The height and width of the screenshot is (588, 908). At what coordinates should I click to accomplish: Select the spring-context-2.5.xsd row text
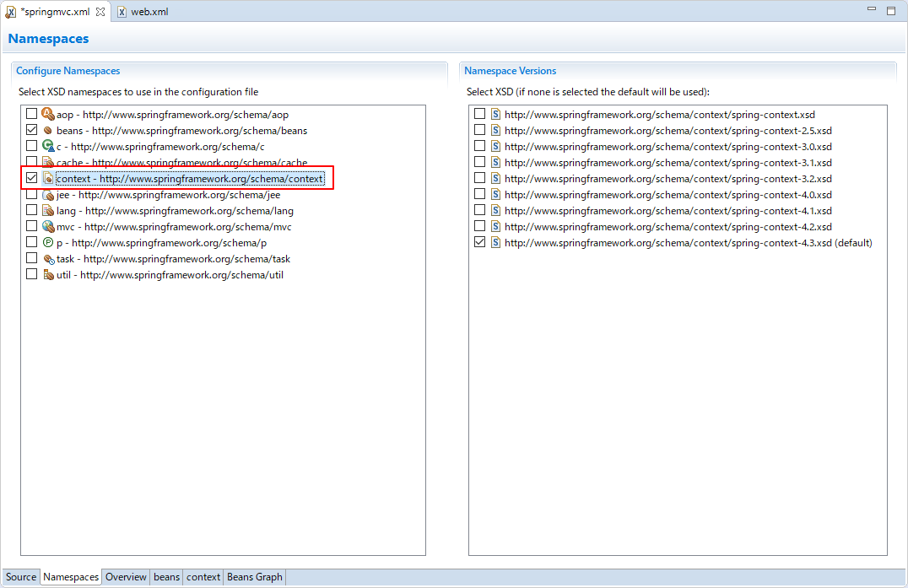point(668,131)
